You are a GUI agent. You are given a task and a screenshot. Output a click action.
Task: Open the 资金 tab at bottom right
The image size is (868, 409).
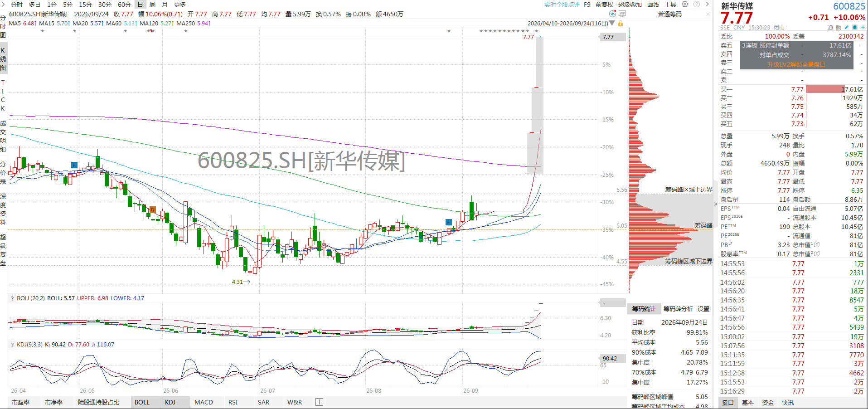click(768, 403)
